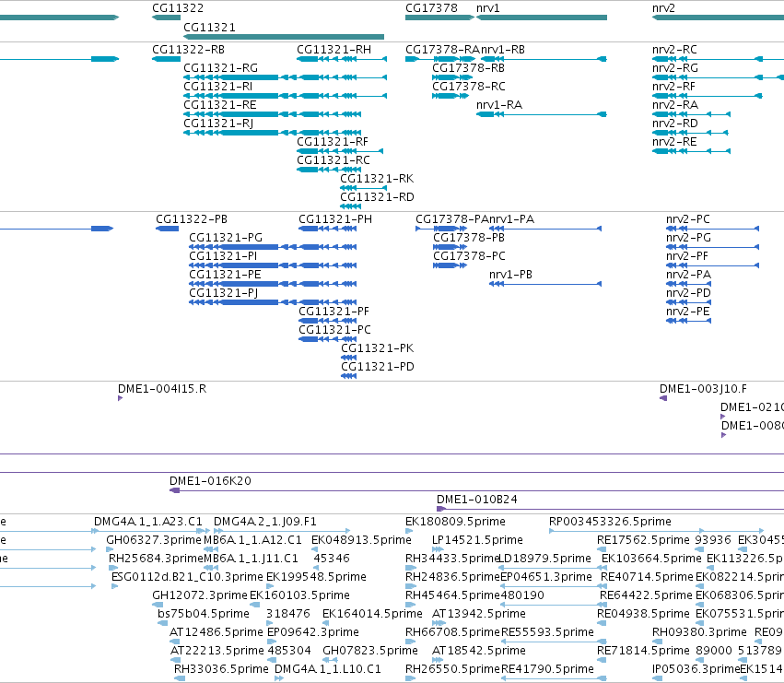Click protein CG11321-PK

pyautogui.click(x=348, y=358)
